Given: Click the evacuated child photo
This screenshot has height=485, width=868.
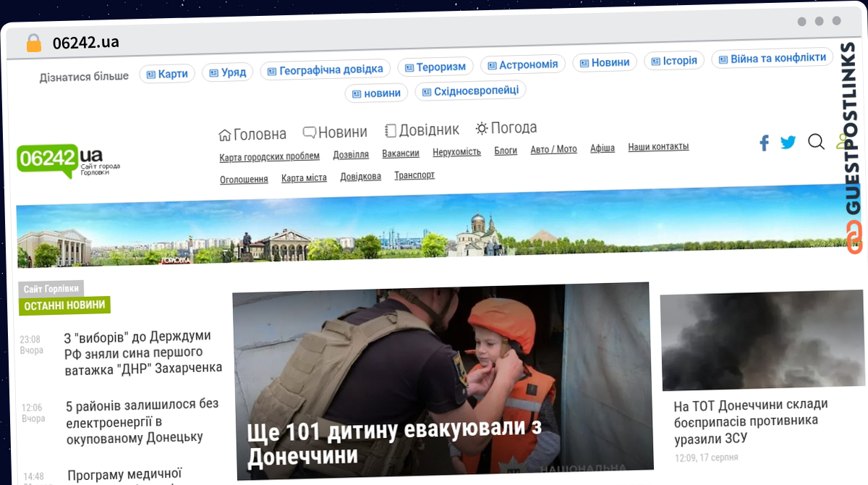Looking at the screenshot, I should click(442, 381).
